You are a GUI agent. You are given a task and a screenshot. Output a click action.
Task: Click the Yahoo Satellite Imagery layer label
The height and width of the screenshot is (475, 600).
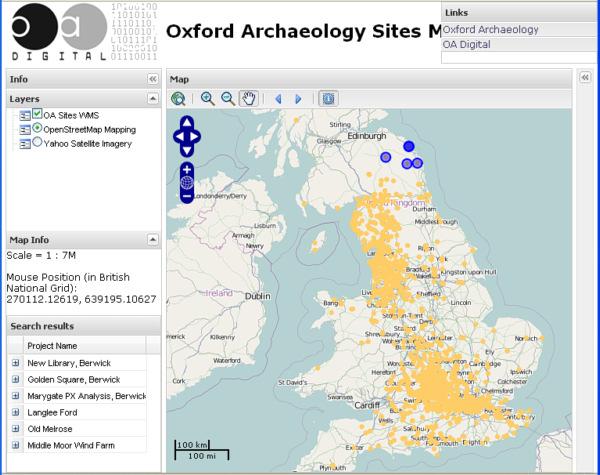click(88, 144)
